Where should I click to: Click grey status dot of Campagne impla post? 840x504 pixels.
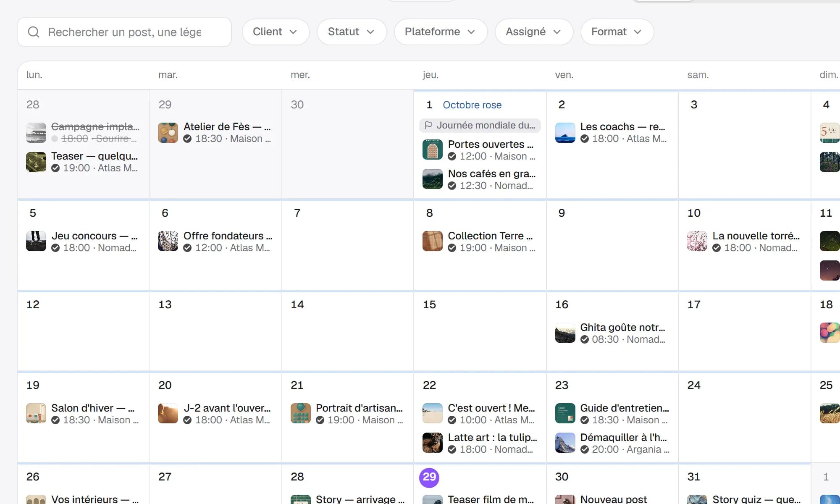pyautogui.click(x=55, y=139)
